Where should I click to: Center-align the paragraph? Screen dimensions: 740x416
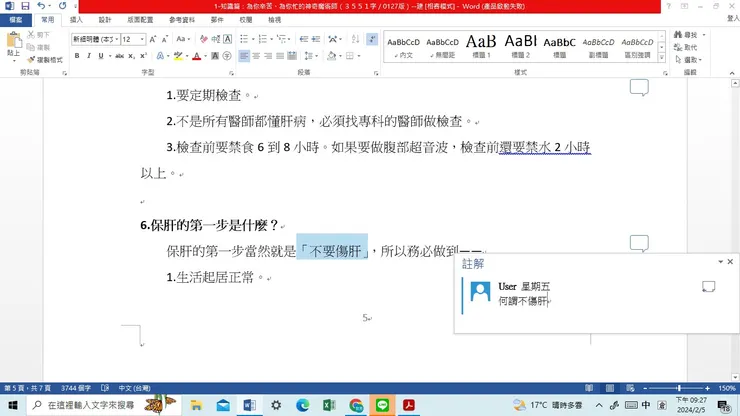point(256,56)
